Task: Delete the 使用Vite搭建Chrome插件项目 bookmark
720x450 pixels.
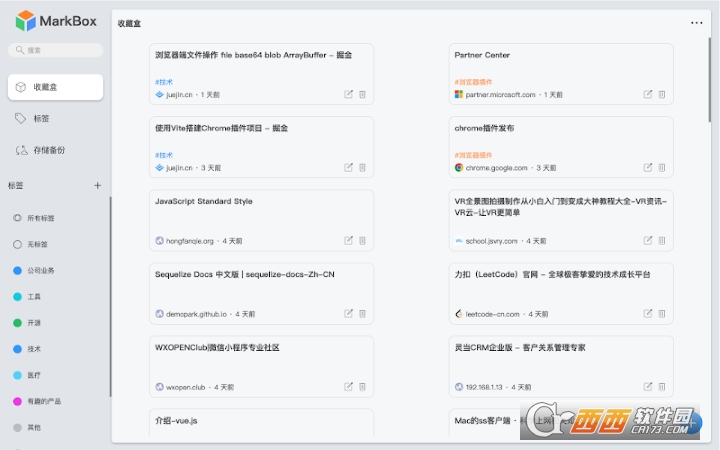Action: point(362,167)
